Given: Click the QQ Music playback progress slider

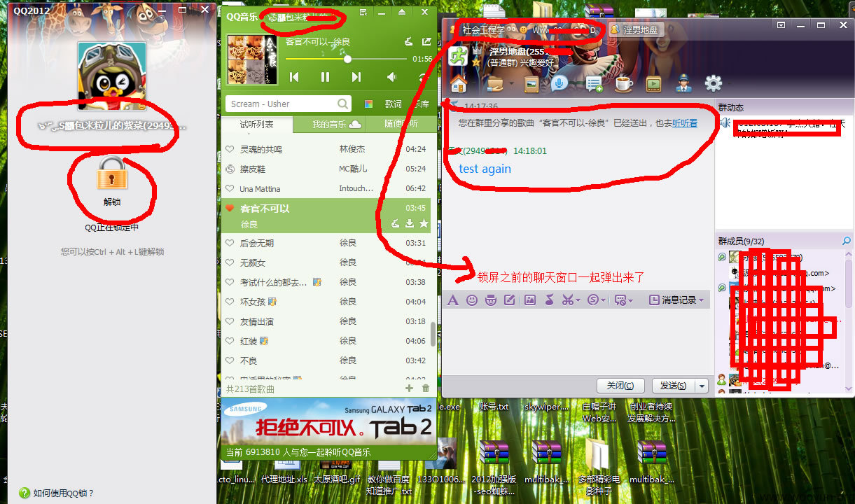Looking at the screenshot, I should pyautogui.click(x=347, y=59).
